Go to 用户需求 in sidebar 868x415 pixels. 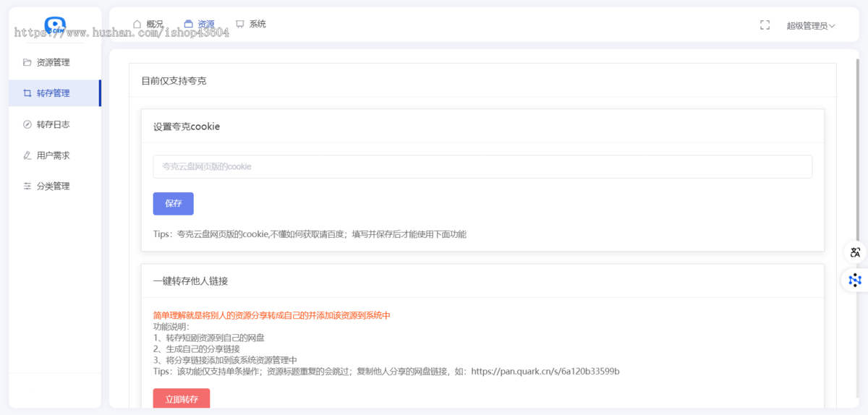[x=55, y=155]
